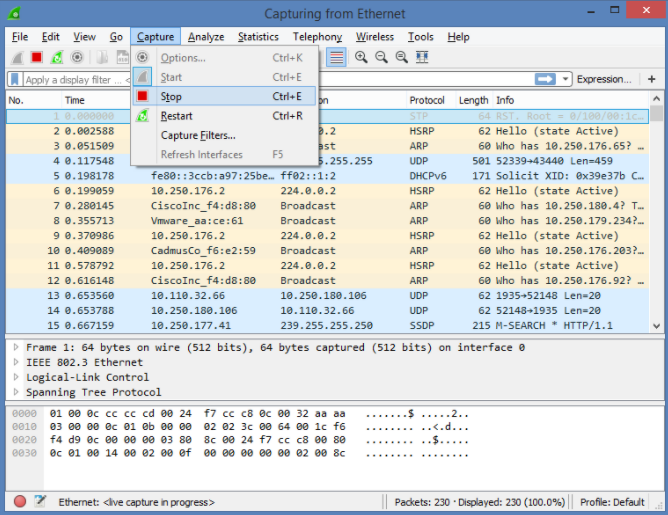Expand the Frame 1 details tree

click(16, 347)
